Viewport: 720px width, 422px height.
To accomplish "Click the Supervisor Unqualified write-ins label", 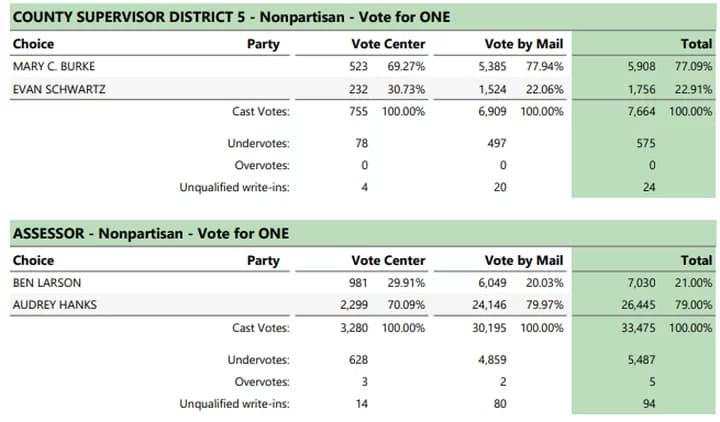I will (235, 187).
